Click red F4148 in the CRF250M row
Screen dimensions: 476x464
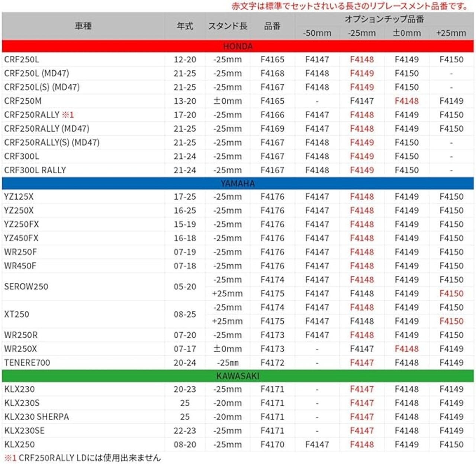click(406, 101)
